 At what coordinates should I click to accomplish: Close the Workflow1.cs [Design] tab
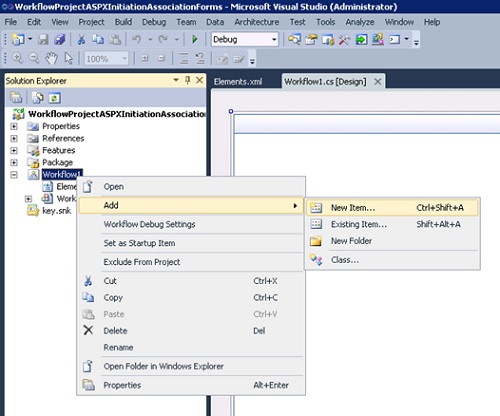tap(377, 81)
